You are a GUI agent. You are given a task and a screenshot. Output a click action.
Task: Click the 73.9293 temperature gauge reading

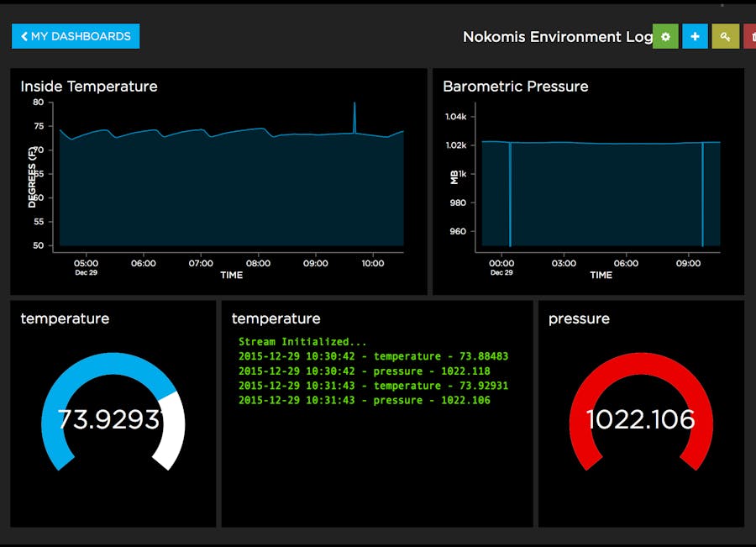108,419
